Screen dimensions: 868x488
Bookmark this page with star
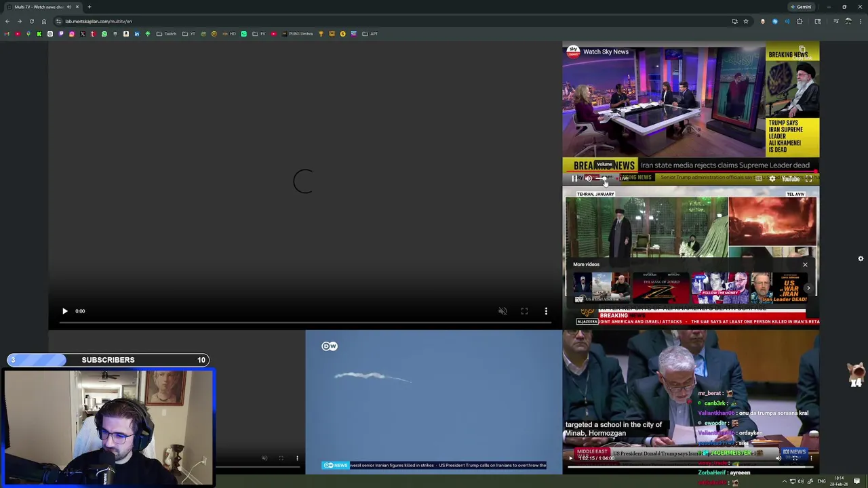(x=746, y=21)
